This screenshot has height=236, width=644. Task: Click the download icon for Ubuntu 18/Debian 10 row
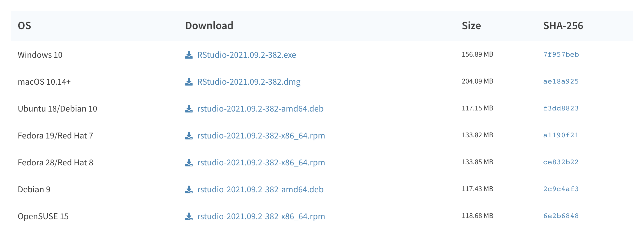coord(189,109)
